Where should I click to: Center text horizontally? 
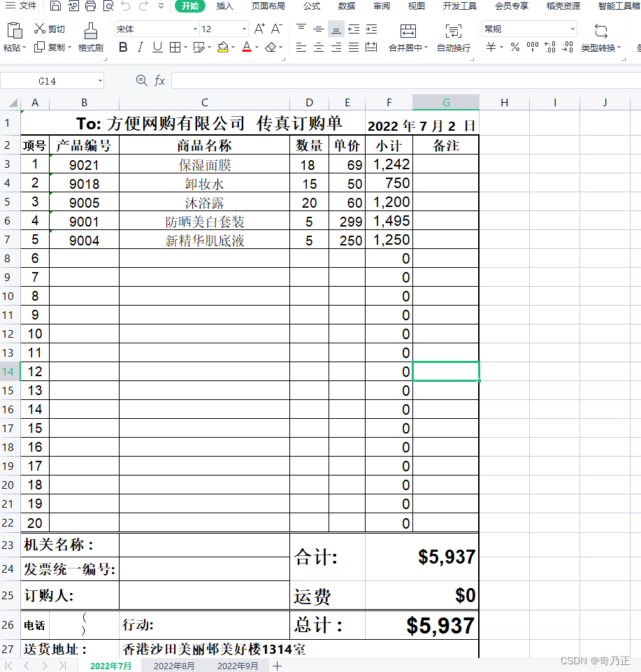click(318, 47)
